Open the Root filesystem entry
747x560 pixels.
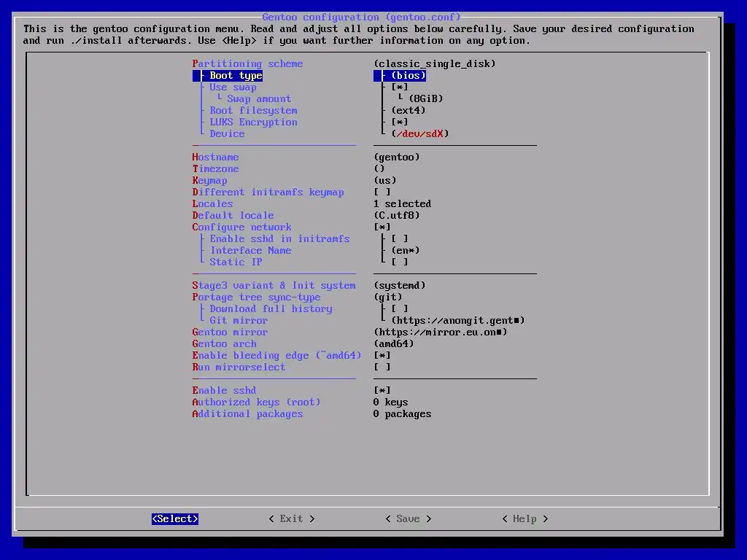[253, 111]
